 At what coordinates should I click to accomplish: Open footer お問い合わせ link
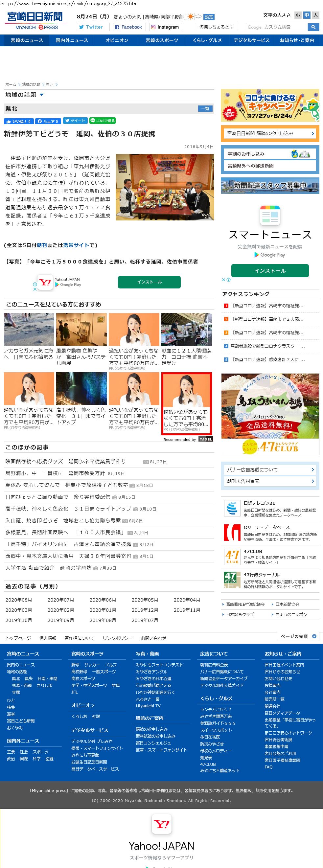[x=153, y=638]
